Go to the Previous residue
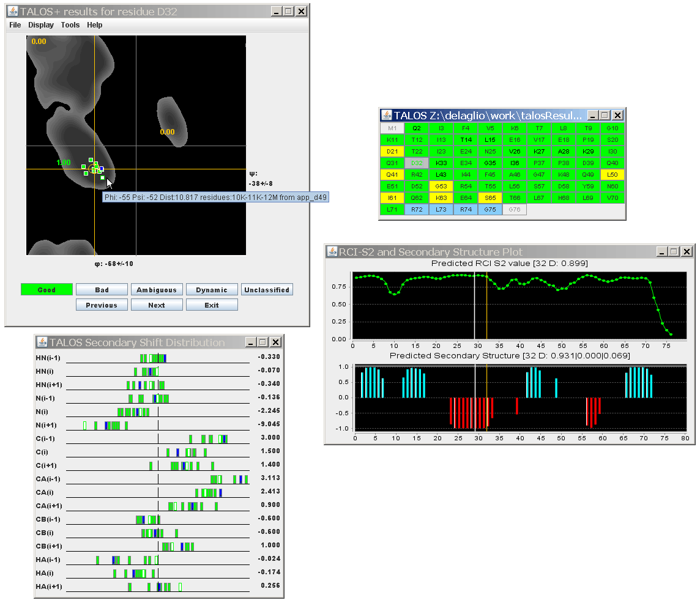This screenshot has width=700, height=603. pos(102,305)
